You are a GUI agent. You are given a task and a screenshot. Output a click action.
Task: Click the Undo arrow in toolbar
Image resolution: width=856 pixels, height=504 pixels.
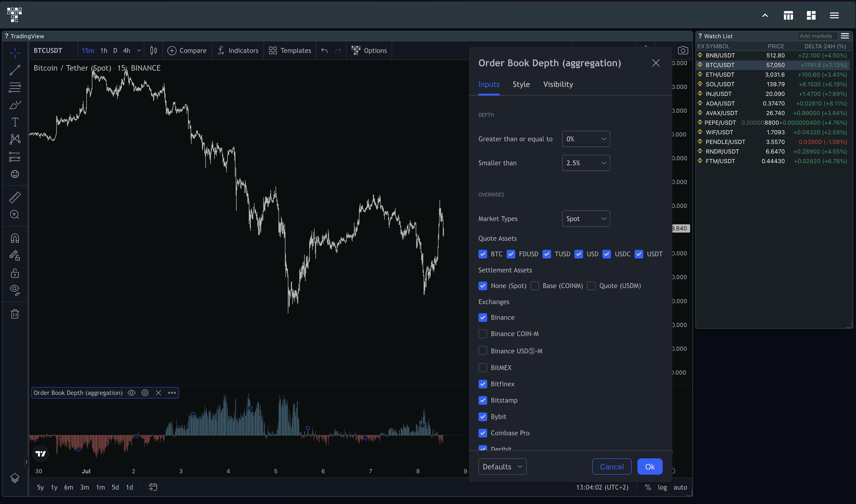[x=324, y=51]
